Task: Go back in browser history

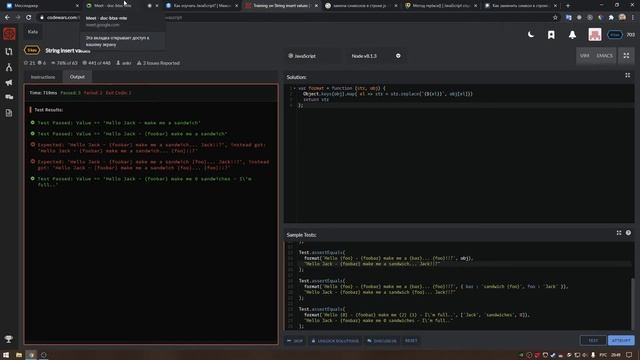Action: (x=7, y=18)
